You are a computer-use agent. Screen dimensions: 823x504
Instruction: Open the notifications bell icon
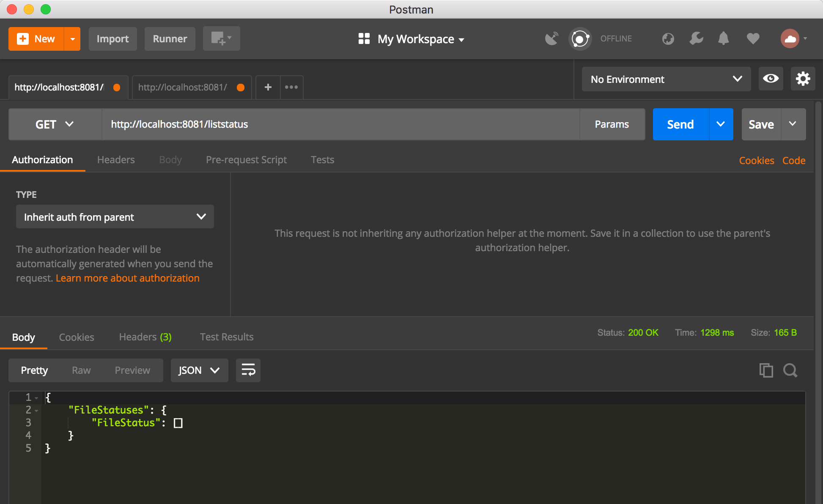pos(724,39)
